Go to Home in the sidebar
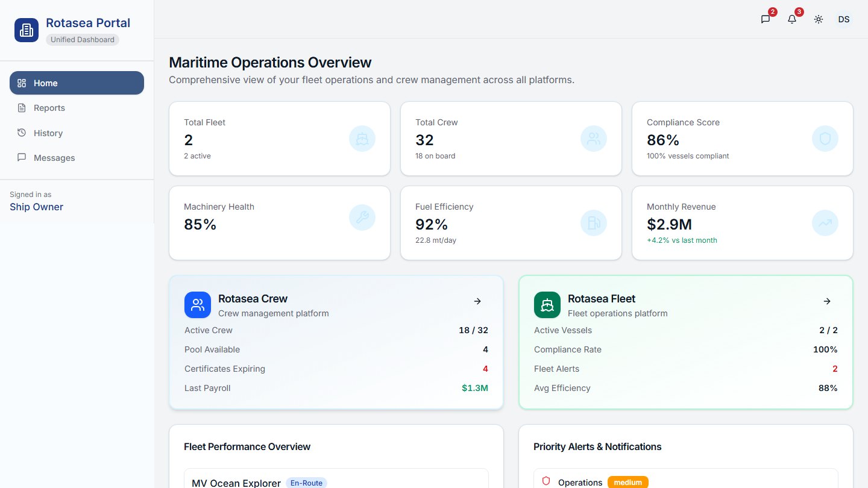The width and height of the screenshot is (868, 488). tap(77, 83)
